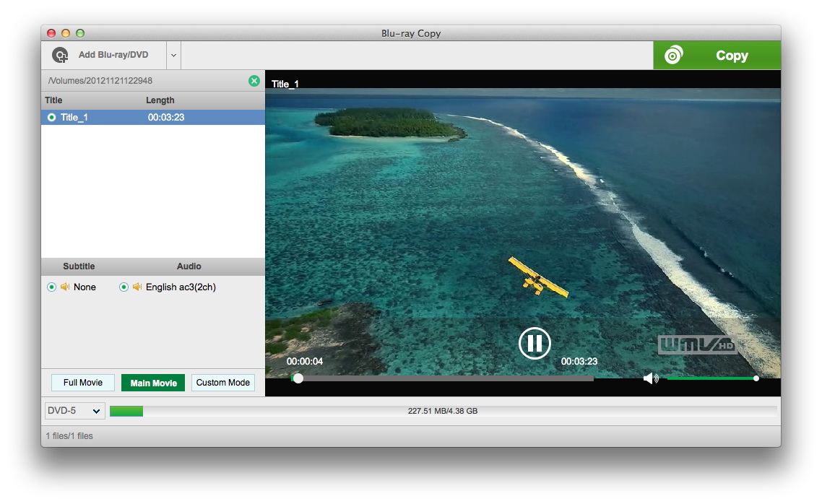822x504 pixels.
Task: Select English ac3(2ch) audio radio button
Action: click(x=124, y=287)
